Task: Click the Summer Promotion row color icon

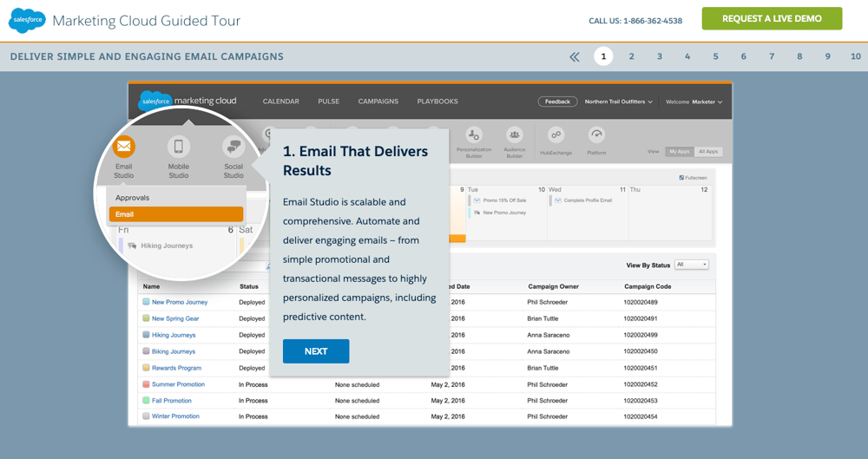Action: (x=146, y=384)
